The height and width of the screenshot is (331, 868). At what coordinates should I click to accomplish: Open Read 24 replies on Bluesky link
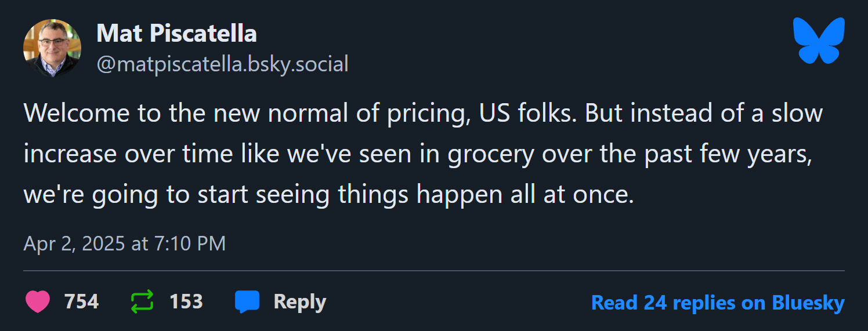pyautogui.click(x=717, y=303)
